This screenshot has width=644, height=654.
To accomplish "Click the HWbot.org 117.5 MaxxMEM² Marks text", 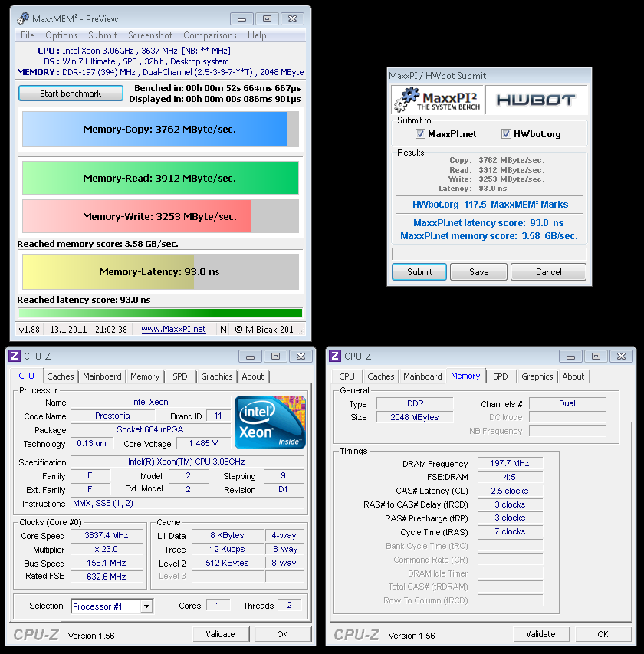I will [490, 205].
